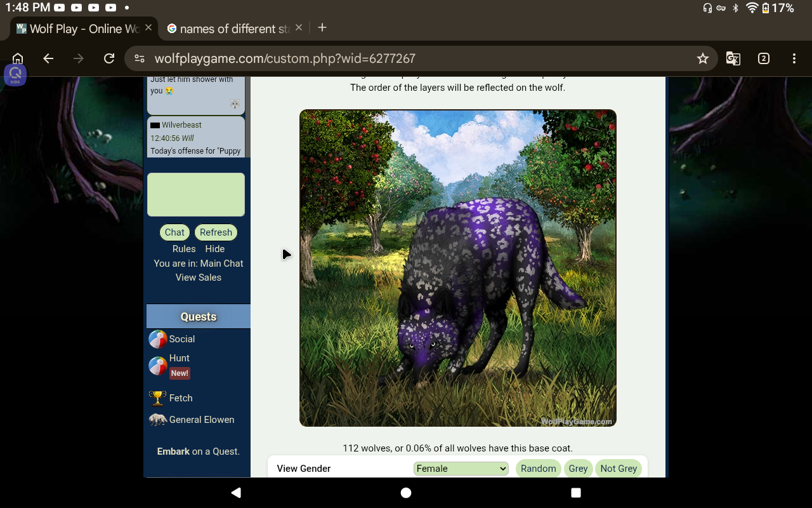The width and height of the screenshot is (812, 508).
Task: Click the chat Refresh button
Action: 216,232
